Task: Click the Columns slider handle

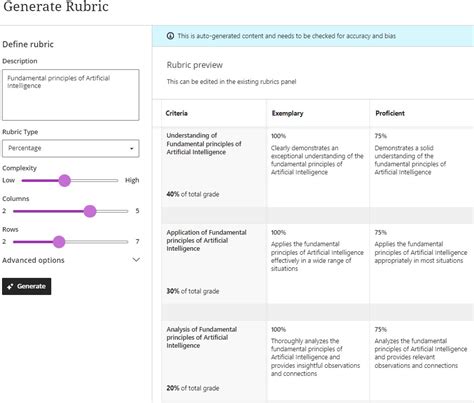Action: click(x=90, y=211)
